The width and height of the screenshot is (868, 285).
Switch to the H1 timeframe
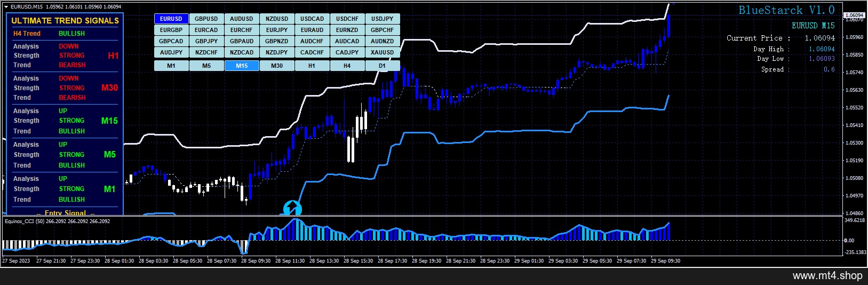pyautogui.click(x=312, y=66)
